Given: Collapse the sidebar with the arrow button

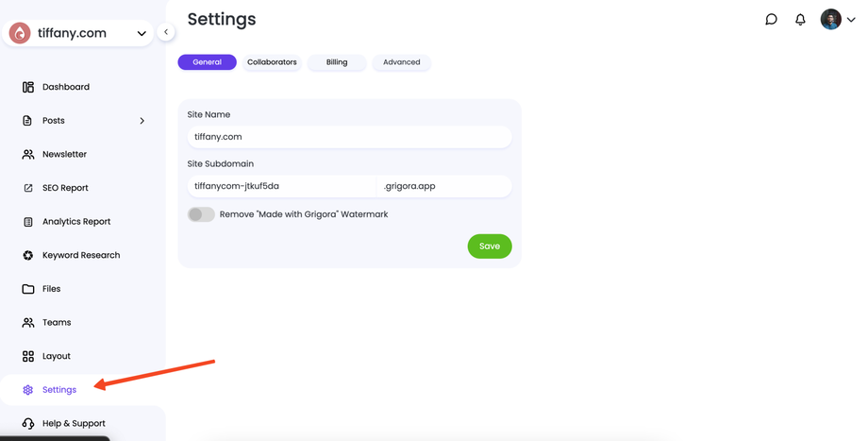Looking at the screenshot, I should pos(166,32).
